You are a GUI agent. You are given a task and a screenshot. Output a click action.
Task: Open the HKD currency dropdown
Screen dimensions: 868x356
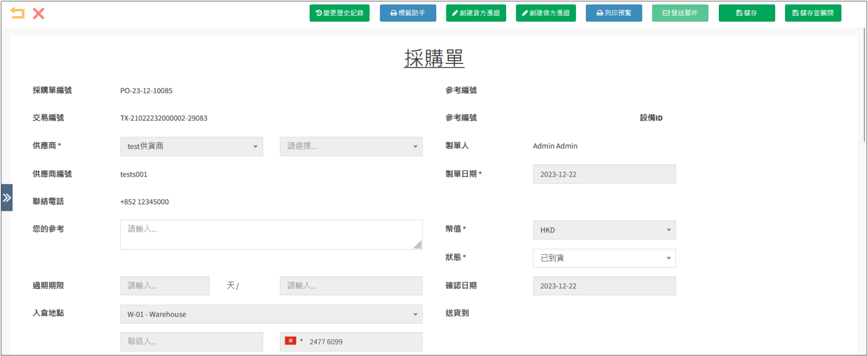604,230
